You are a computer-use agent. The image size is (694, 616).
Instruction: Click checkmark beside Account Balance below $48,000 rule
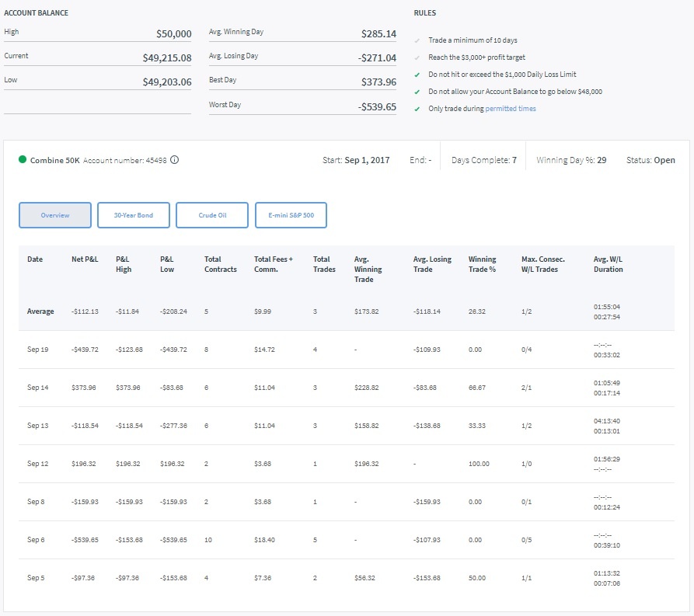pyautogui.click(x=418, y=92)
